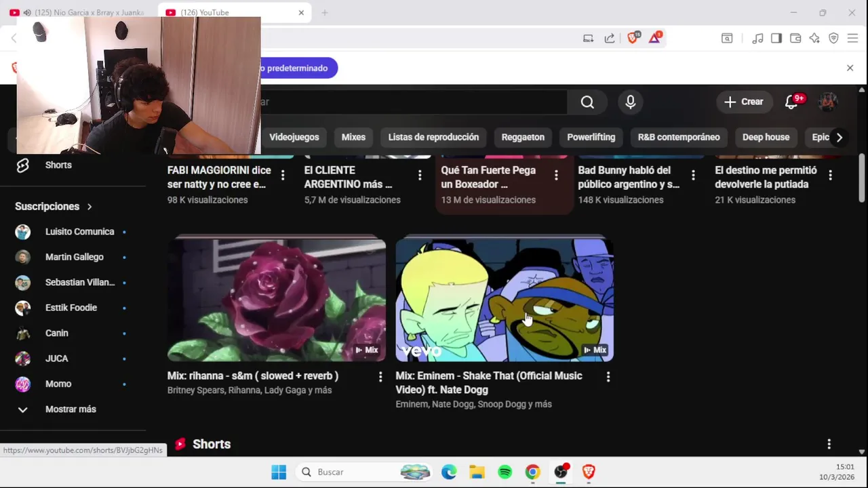Click the share page arrow icon
This screenshot has width=868, height=488.
click(x=610, y=38)
